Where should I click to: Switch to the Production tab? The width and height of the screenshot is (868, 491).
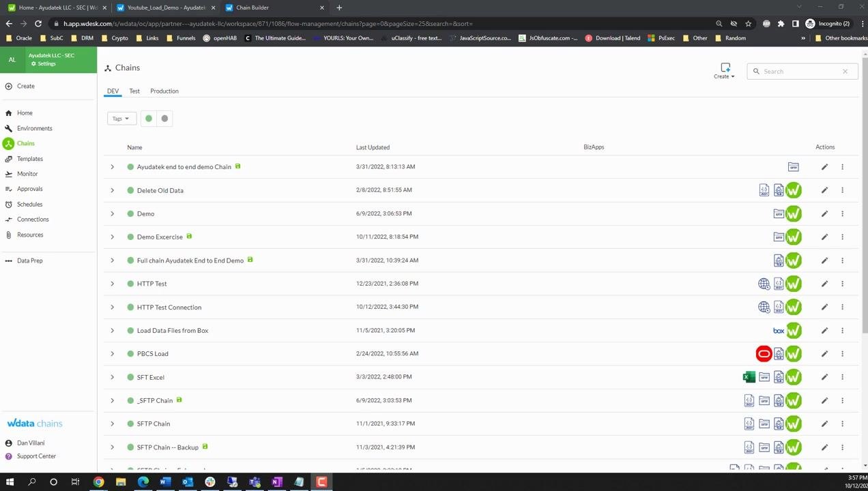[164, 91]
